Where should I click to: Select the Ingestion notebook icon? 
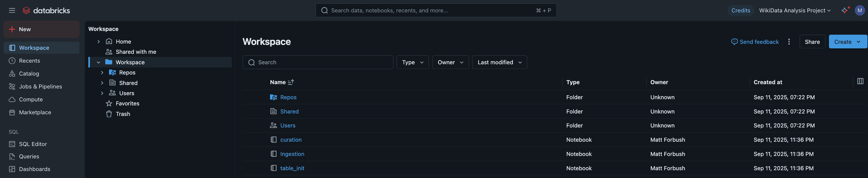273,154
